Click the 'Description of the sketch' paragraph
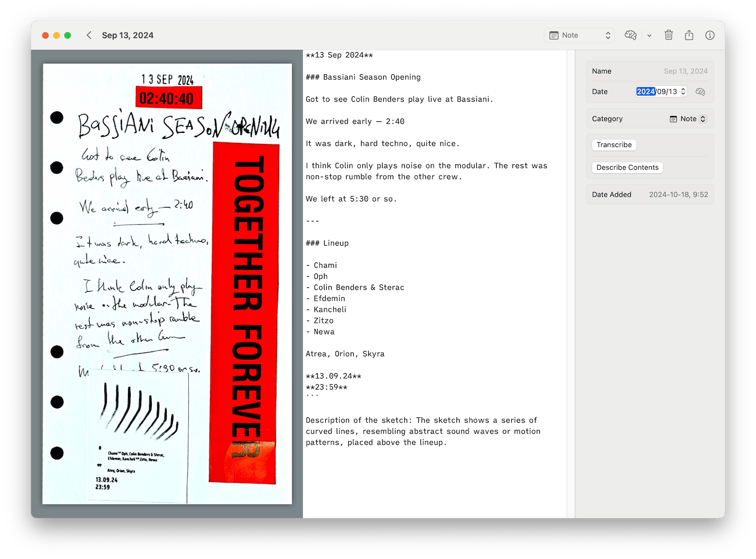Viewport: 756px width, 559px height. (x=423, y=432)
